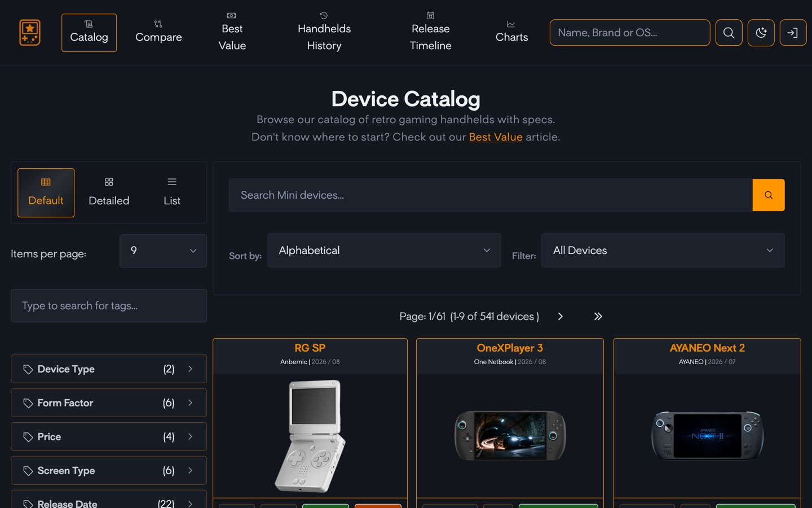Click the Device Type tag icon
This screenshot has width=812, height=508.
(28, 369)
